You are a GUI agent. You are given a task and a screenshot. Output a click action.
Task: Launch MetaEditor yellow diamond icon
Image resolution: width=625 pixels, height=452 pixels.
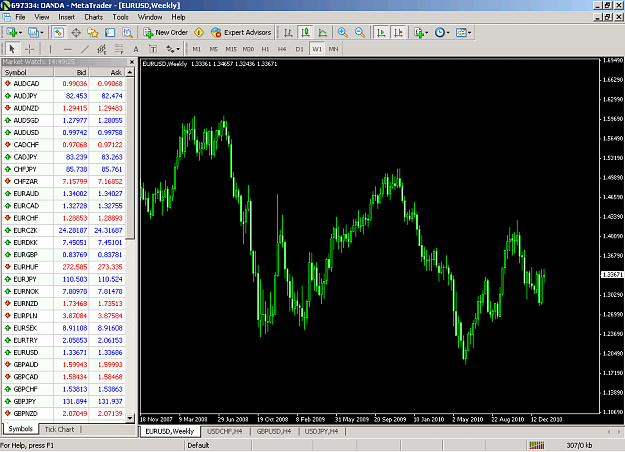pos(199,33)
